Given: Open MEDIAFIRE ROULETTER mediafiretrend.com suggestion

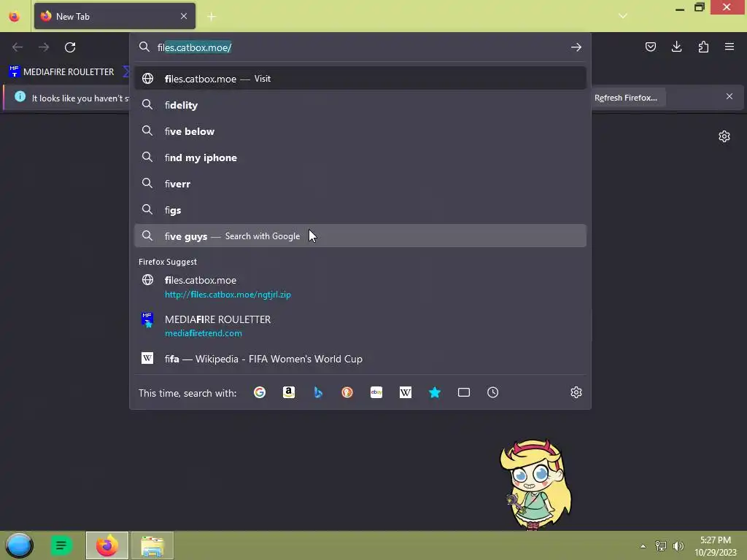Looking at the screenshot, I should (360, 326).
